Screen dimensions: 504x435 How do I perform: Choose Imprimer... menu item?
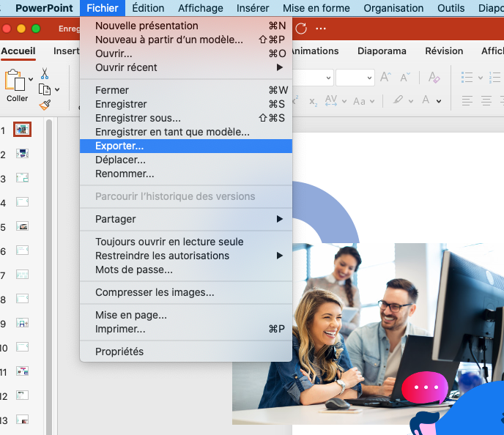[186, 329]
